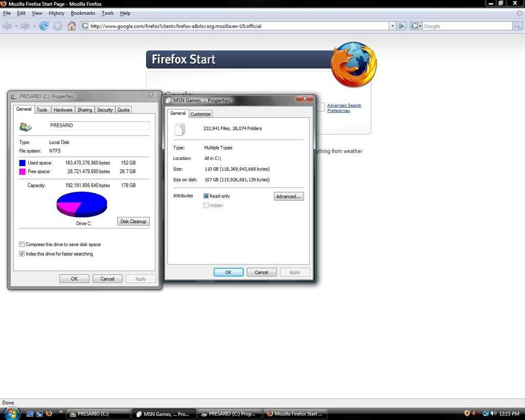
Task: Click the Google search box in toolbar
Action: (468, 26)
